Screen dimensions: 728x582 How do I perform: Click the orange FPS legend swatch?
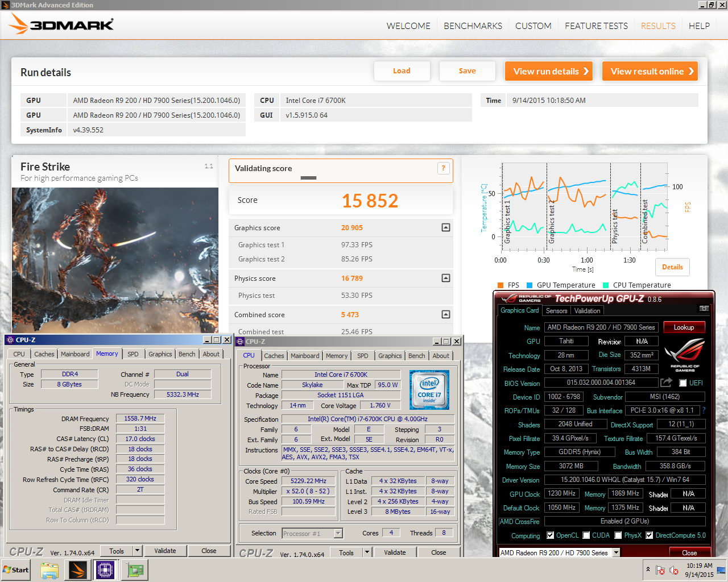coord(500,285)
